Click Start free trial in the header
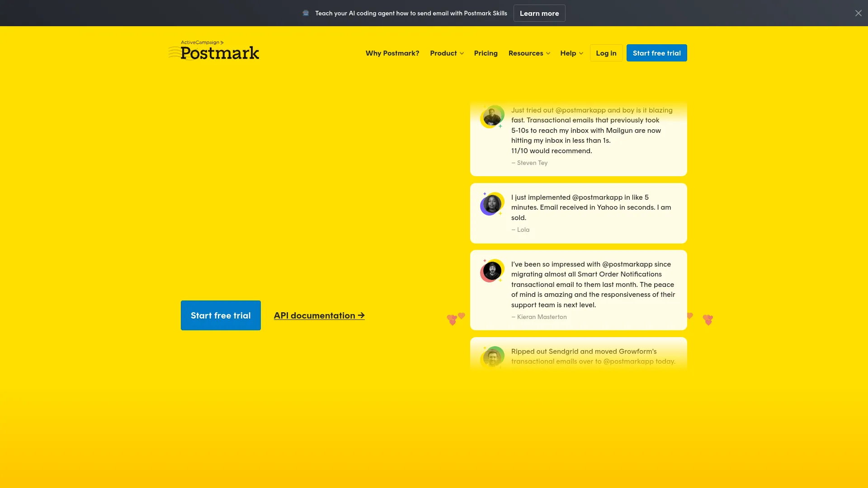This screenshot has width=868, height=488. pyautogui.click(x=656, y=53)
